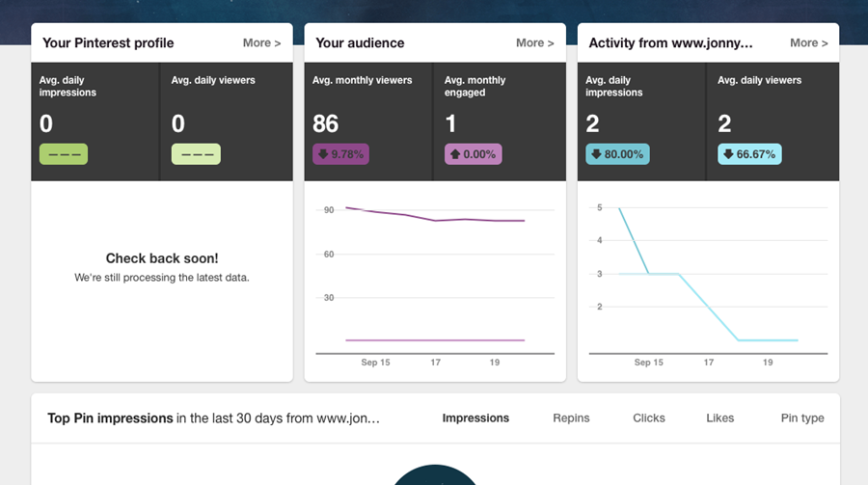Click the green daily impressions dash badge
This screenshot has width=868, height=485.
(x=64, y=154)
